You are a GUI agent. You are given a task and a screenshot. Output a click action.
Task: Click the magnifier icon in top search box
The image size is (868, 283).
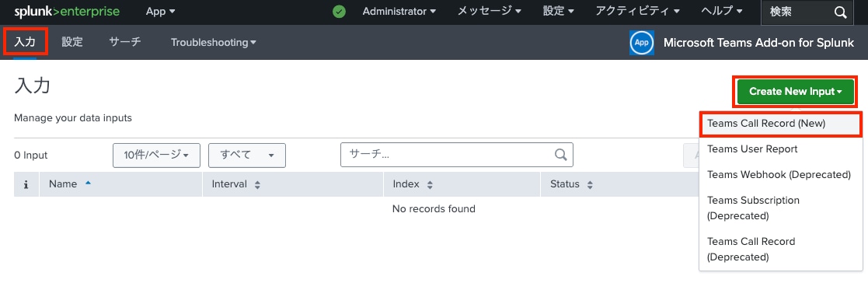tap(840, 12)
